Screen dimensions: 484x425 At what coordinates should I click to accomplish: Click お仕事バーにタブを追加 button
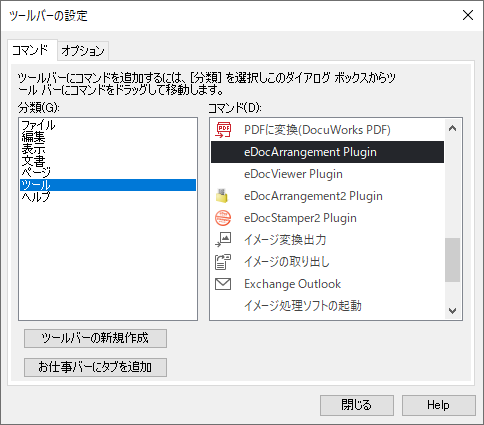[x=95, y=367]
